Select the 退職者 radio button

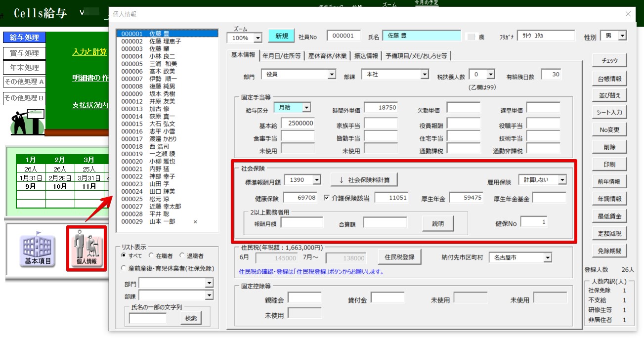pyautogui.click(x=182, y=256)
